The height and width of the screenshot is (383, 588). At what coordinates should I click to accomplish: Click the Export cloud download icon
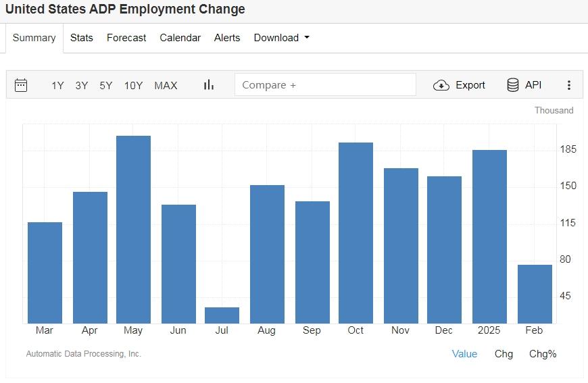(441, 85)
